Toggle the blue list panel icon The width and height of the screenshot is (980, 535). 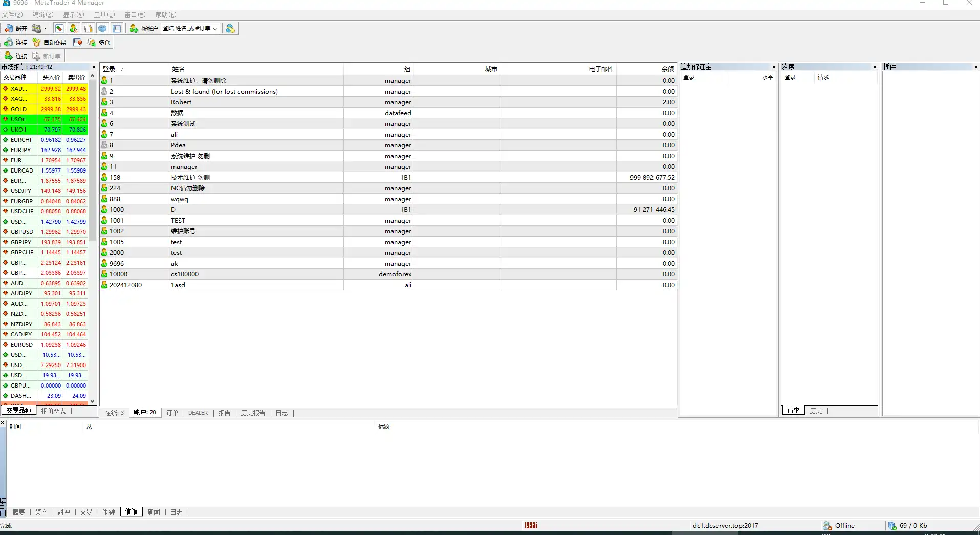[117, 29]
